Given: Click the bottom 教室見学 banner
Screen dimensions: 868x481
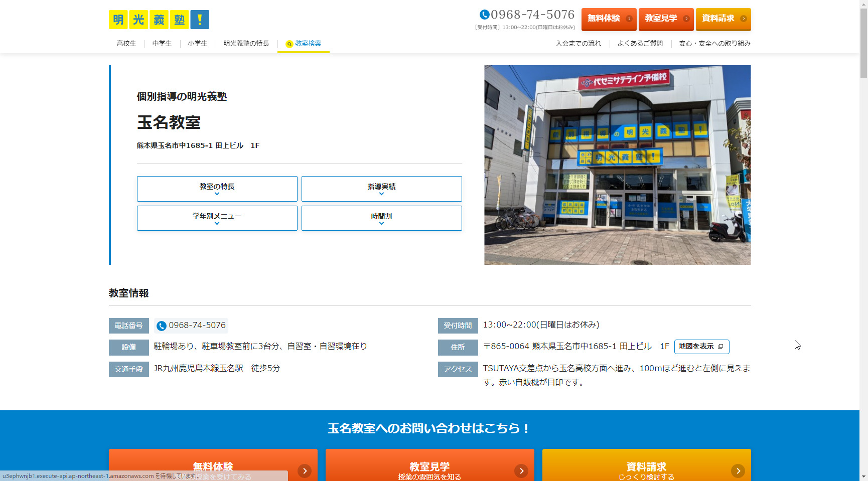Looking at the screenshot, I should 430,465.
